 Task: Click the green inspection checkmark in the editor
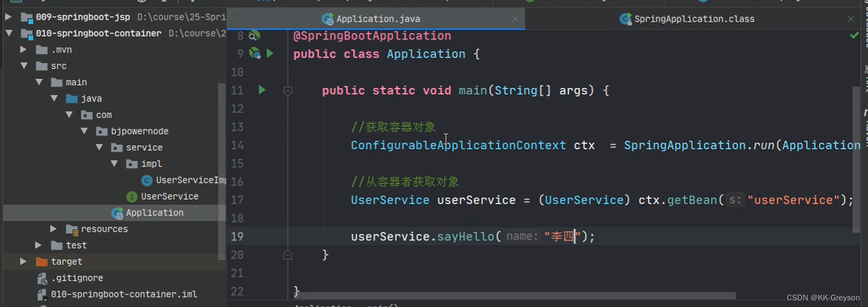[854, 35]
